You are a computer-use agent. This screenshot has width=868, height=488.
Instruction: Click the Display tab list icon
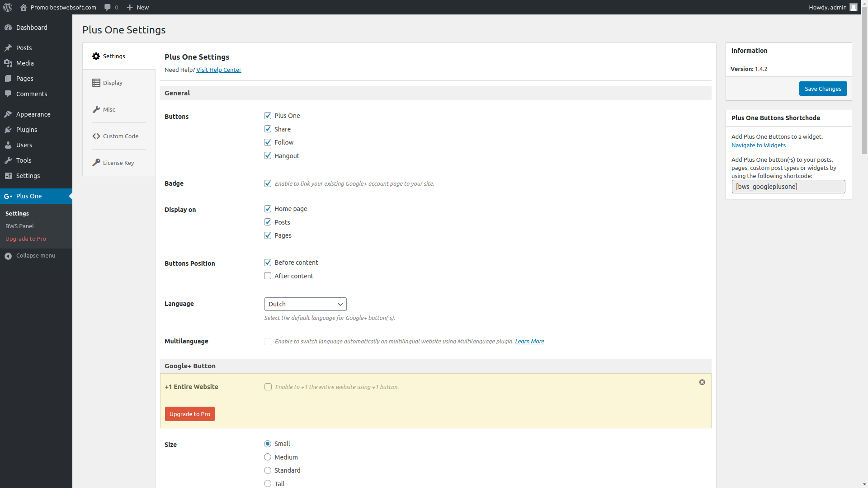coord(96,83)
